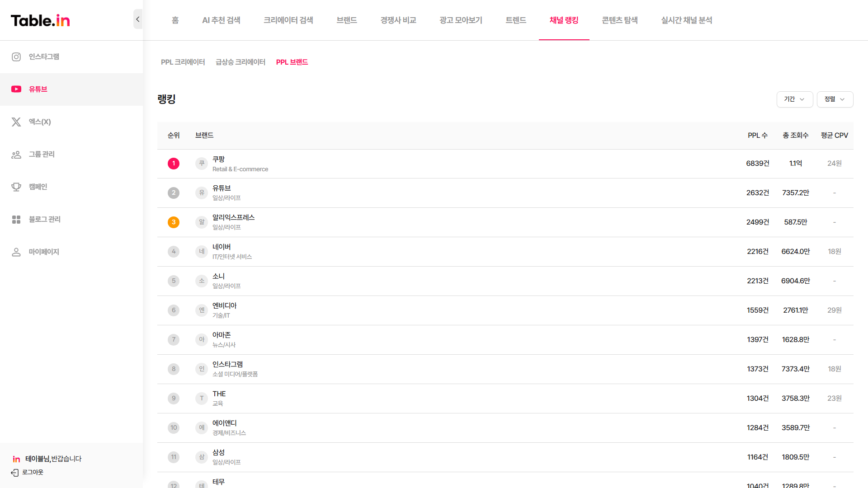868x488 pixels.
Task: Click the 마이페이지 user icon
Action: click(16, 252)
